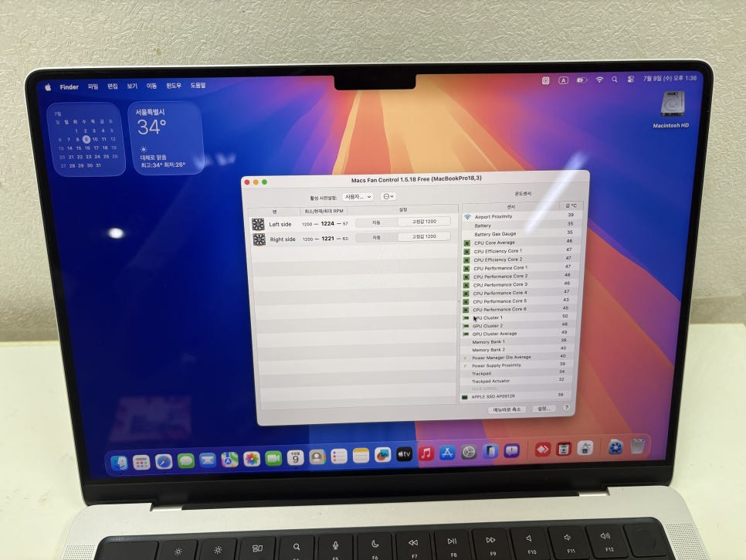
Task: Open the 파일 menu
Action: coord(93,87)
